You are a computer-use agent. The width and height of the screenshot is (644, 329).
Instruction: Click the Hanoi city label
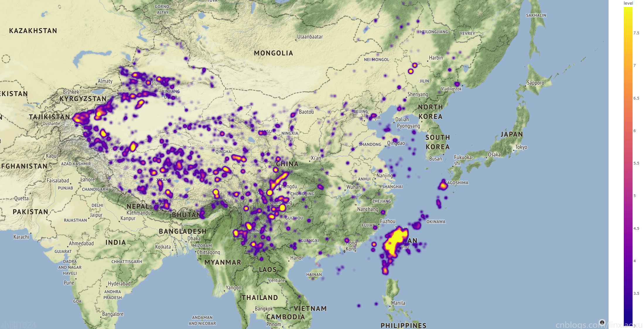pos(296,258)
